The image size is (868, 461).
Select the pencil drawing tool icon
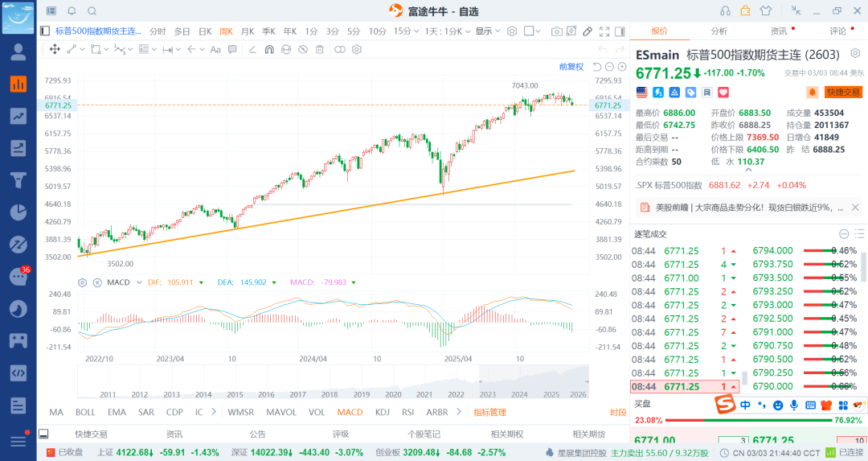[x=588, y=31]
